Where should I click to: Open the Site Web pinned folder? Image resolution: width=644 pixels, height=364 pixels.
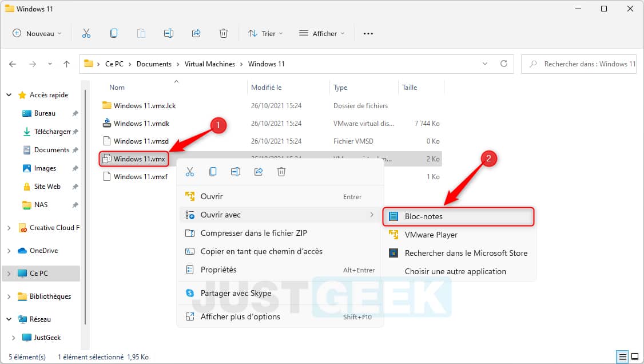tap(47, 187)
